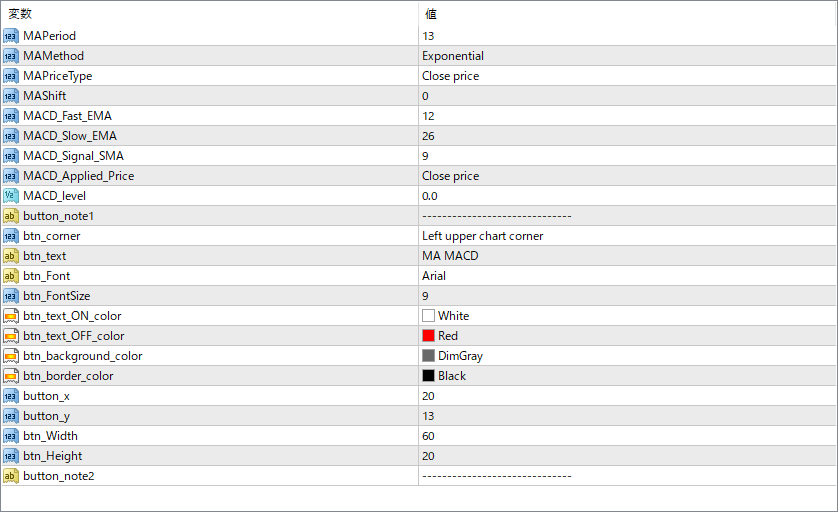Click the color icon beside btn_border_color
The image size is (838, 512).
11,376
